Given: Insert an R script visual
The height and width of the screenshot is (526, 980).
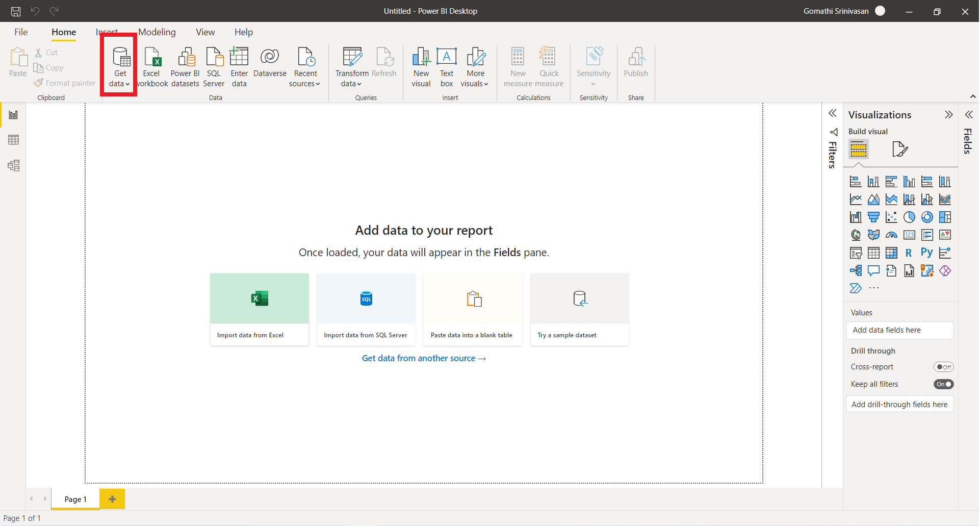Looking at the screenshot, I should click(909, 253).
